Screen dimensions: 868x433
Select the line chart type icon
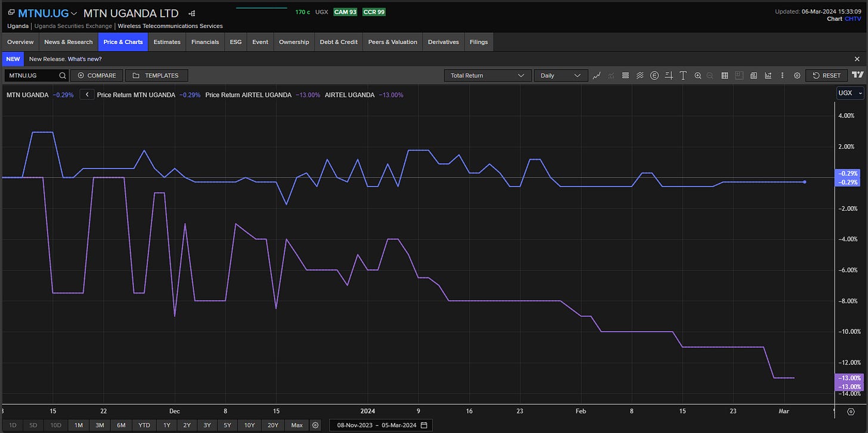(596, 76)
